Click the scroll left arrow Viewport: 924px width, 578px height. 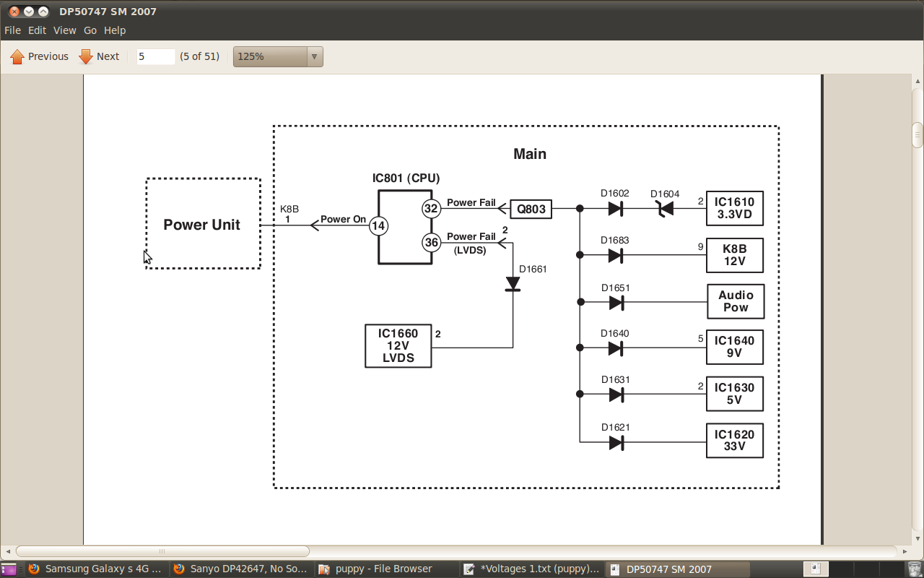point(9,551)
